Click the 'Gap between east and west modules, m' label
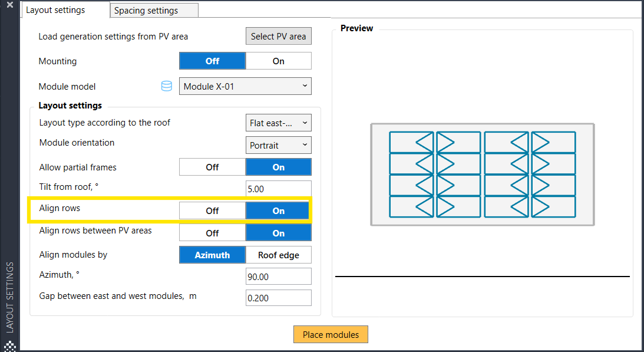The height and width of the screenshot is (352, 644). tap(117, 296)
